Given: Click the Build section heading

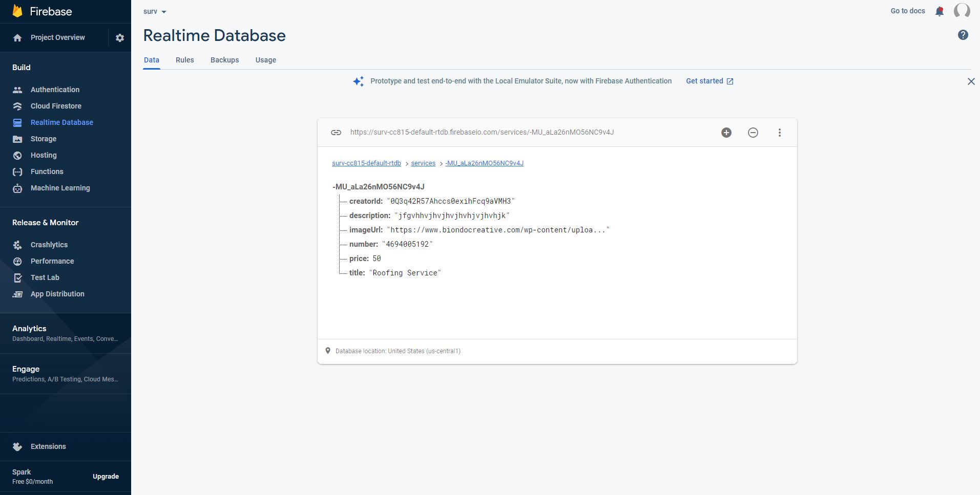Looking at the screenshot, I should click(22, 67).
